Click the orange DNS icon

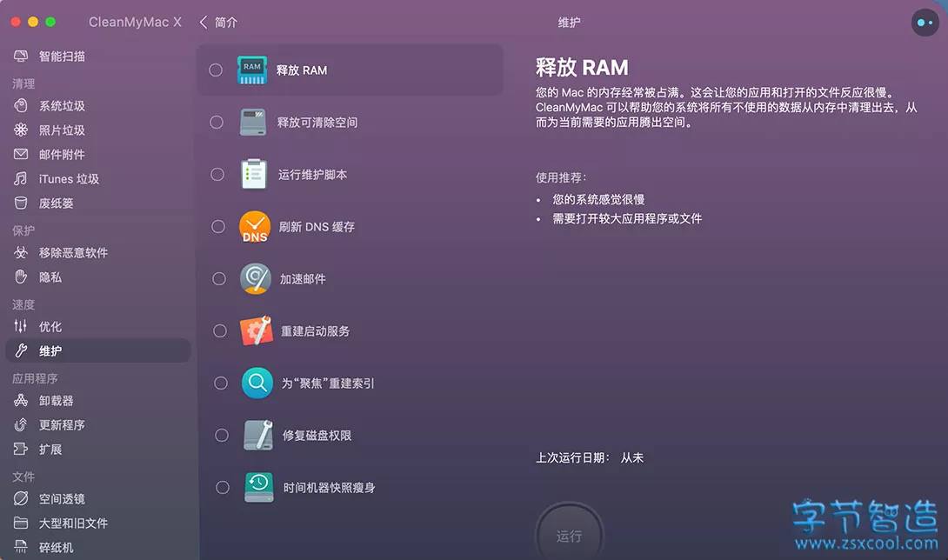[x=255, y=226]
